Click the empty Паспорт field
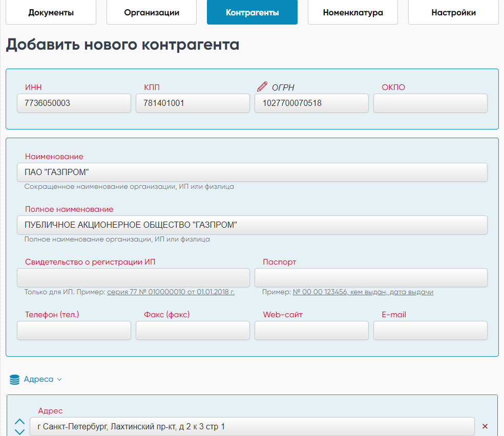Viewport: 504px width, 436px height. coord(371,277)
